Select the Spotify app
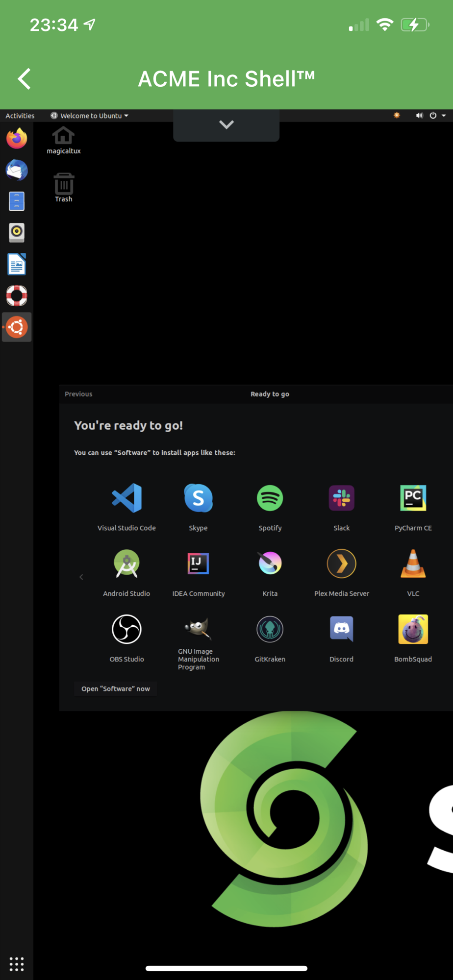Viewport: 453px width, 980px height. (270, 507)
